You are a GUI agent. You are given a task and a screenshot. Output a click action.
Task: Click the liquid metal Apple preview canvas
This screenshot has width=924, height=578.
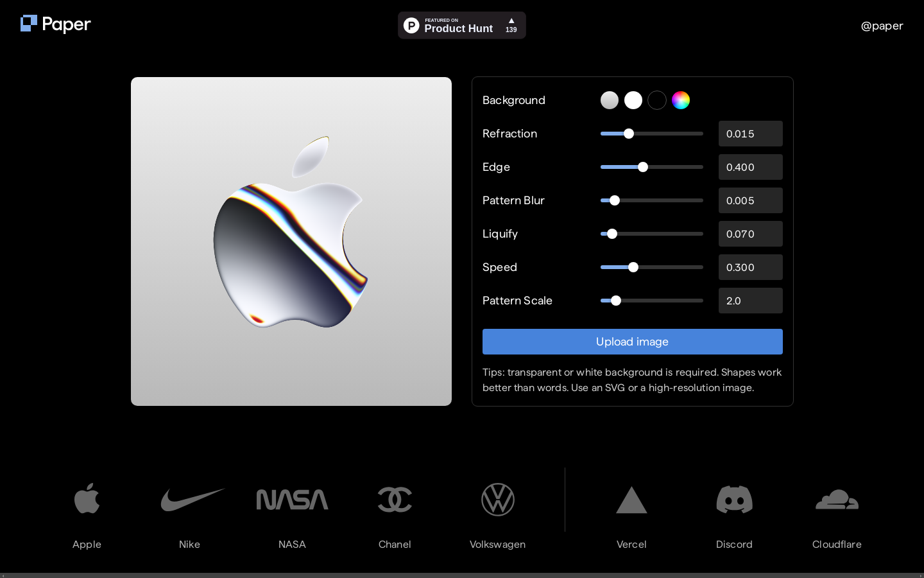pos(291,241)
